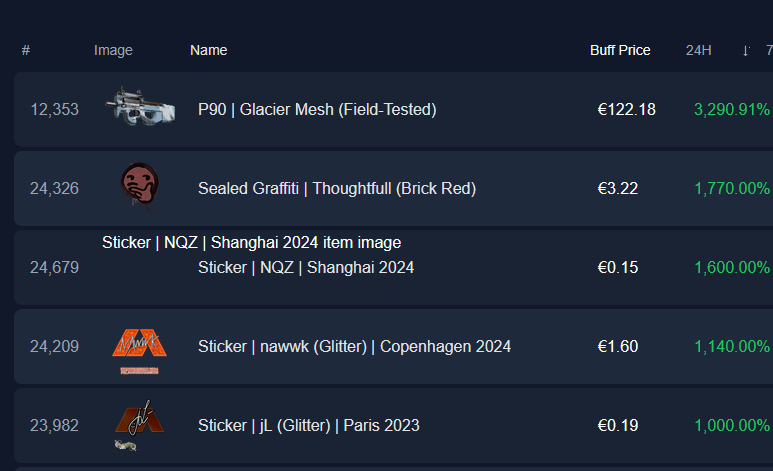Viewport: 773px width, 471px height.
Task: Open Sticker | NQZ | Shanghai 2024 listing
Action: click(306, 267)
